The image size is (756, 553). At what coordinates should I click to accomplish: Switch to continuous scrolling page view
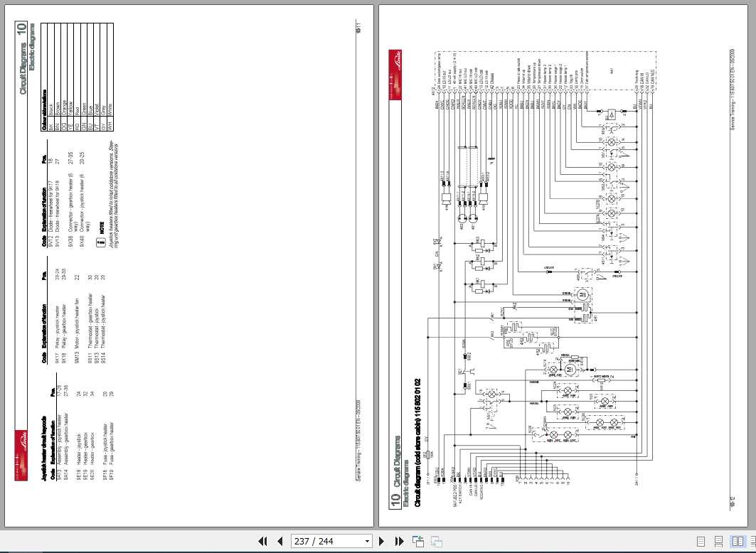pyautogui.click(x=718, y=542)
